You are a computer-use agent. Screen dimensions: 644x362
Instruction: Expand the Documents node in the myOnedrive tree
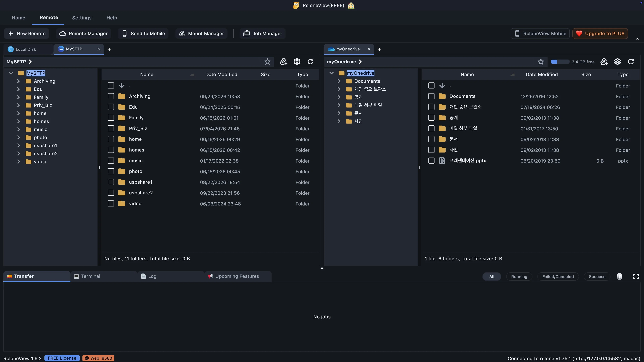(339, 81)
